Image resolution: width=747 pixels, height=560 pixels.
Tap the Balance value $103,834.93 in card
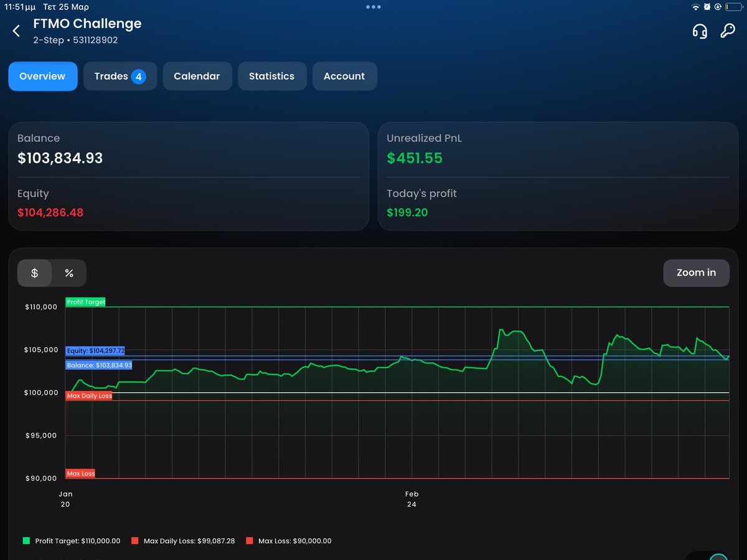[60, 158]
